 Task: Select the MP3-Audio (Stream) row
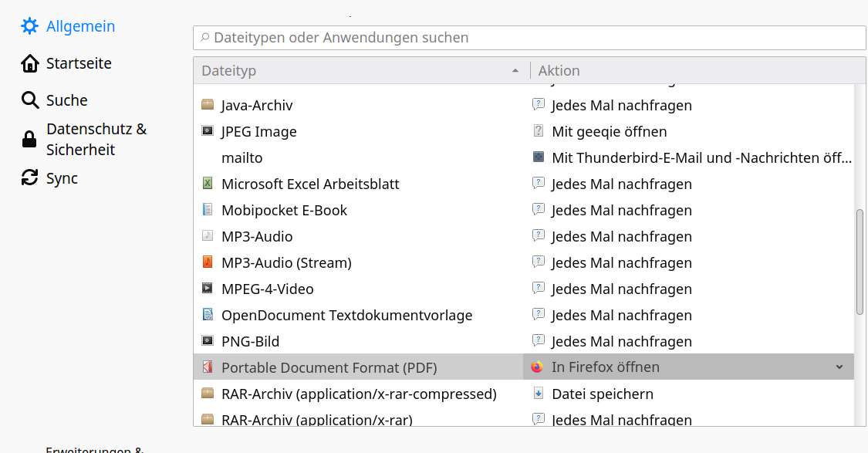(x=286, y=262)
